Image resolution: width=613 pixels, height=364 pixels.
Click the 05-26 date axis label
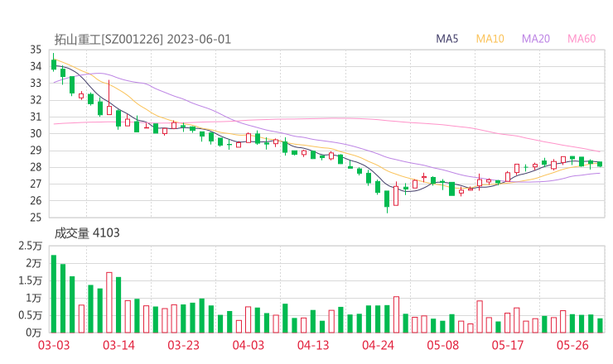point(572,345)
